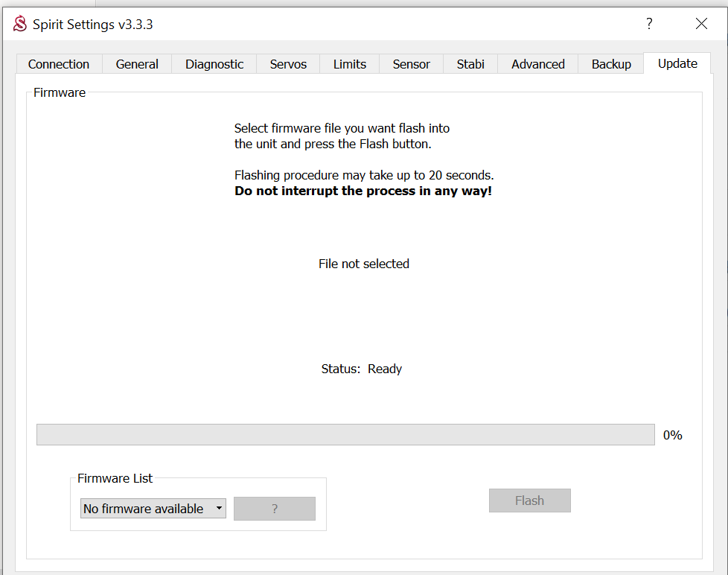The image size is (728, 575).
Task: Select the Update tab
Action: (677, 63)
